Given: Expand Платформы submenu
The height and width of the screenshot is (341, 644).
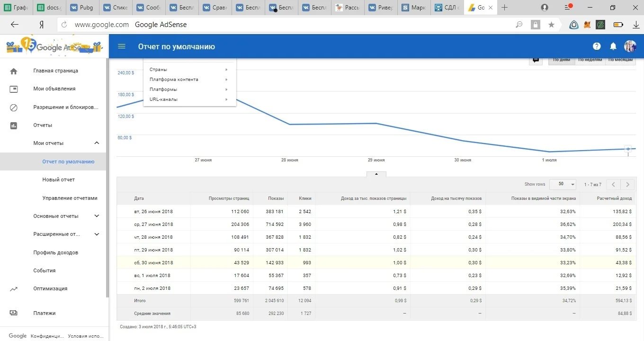Looking at the screenshot, I should pos(189,90).
